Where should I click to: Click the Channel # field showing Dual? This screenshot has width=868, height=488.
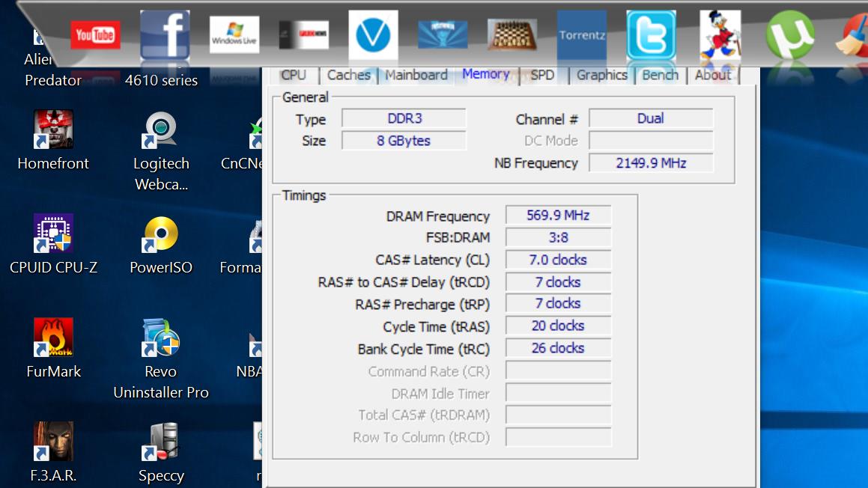coord(651,118)
